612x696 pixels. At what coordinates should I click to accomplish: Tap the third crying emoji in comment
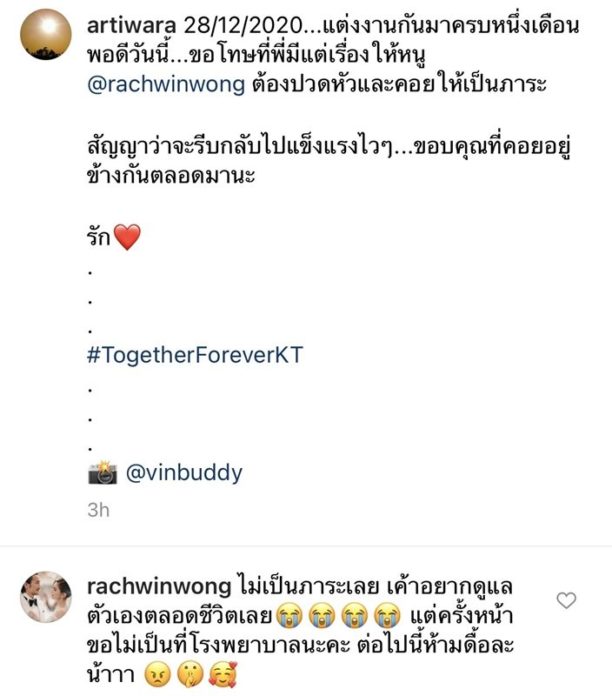[355, 616]
